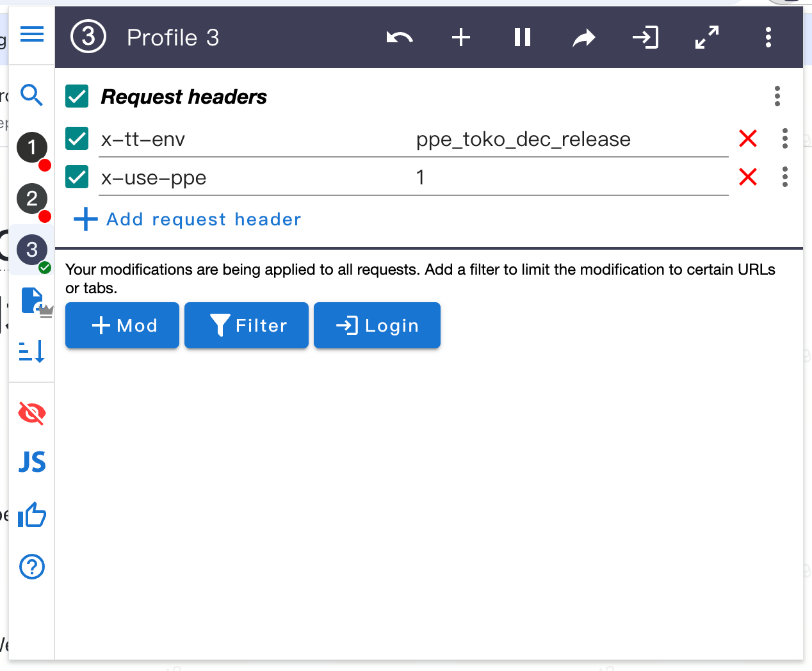Viewport: 812px width, 671px height.
Task: Toggle the red crossed-eye visibility icon
Action: (x=32, y=414)
